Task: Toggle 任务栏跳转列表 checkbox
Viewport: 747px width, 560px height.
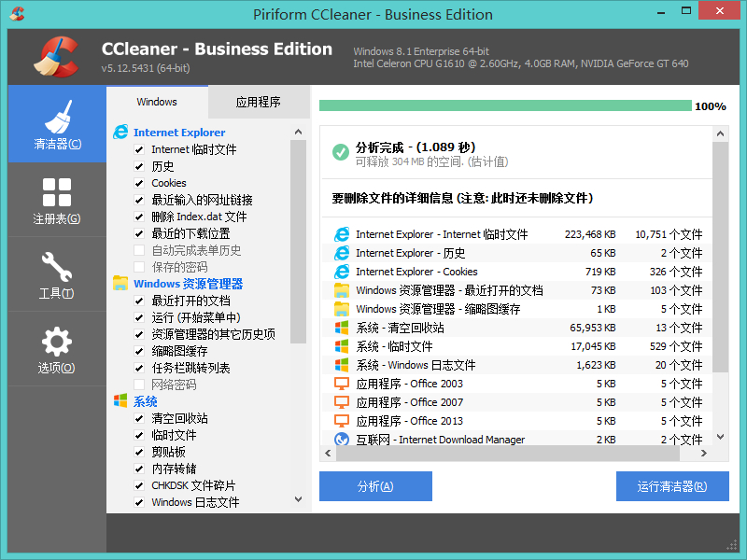Action: tap(139, 368)
